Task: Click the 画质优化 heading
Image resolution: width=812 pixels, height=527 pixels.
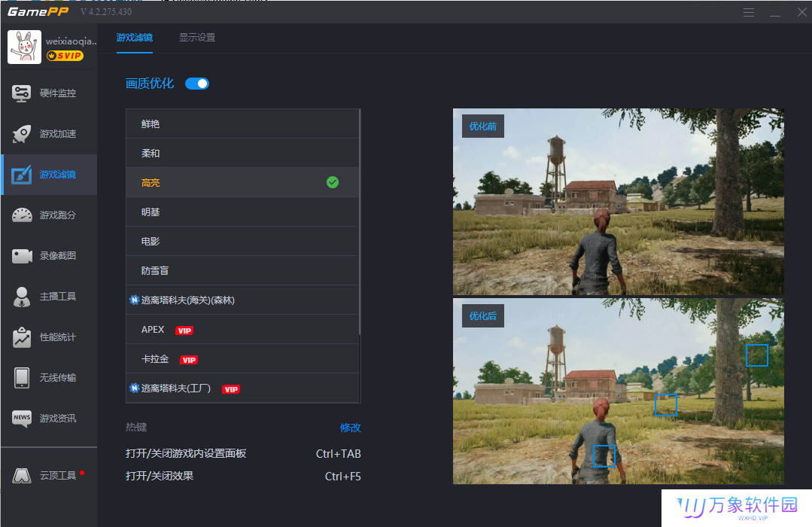Action: coord(150,84)
